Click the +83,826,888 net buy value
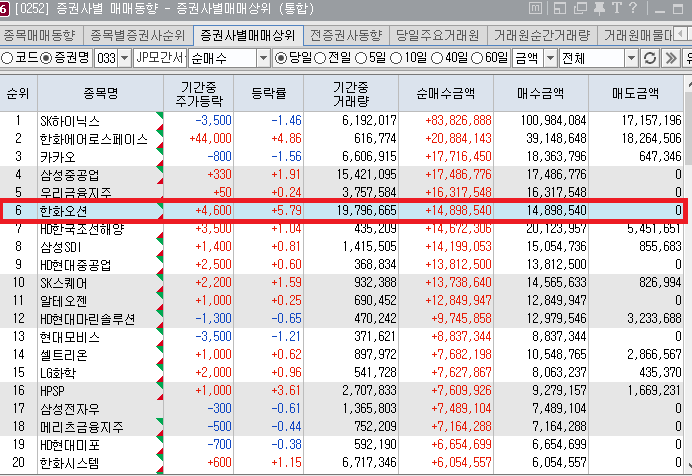Image resolution: width=692 pixels, height=476 pixels. (458, 120)
